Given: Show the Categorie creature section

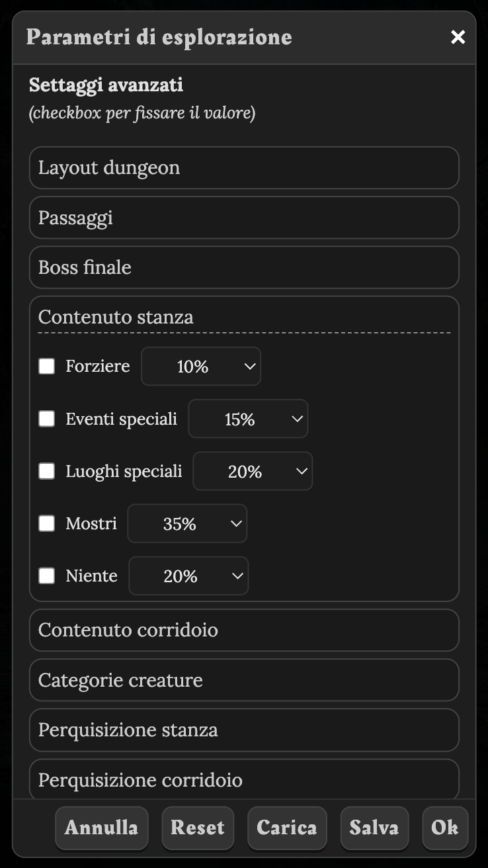Looking at the screenshot, I should (x=244, y=680).
